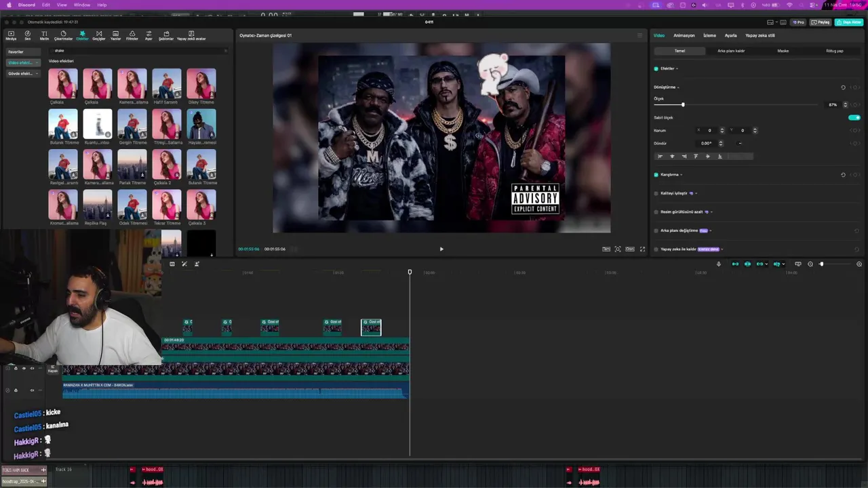Image resolution: width=868 pixels, height=488 pixels.
Task: Select the Efektler toolbar icon
Action: click(x=82, y=35)
